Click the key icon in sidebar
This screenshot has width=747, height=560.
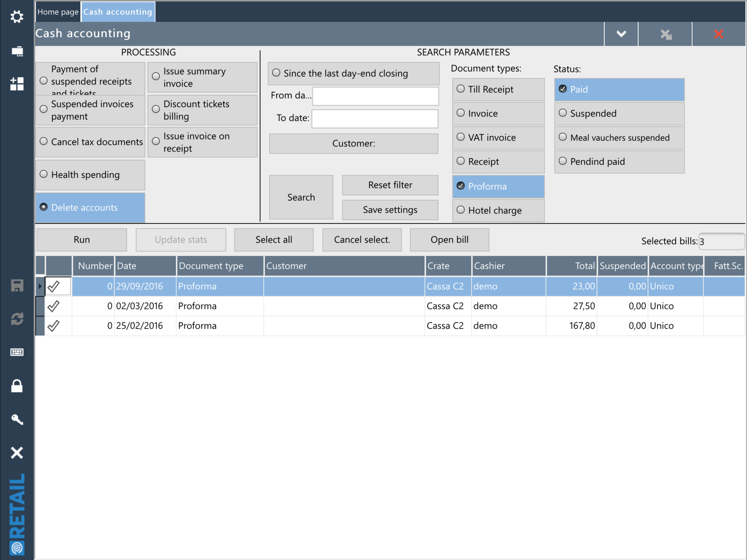tap(17, 419)
